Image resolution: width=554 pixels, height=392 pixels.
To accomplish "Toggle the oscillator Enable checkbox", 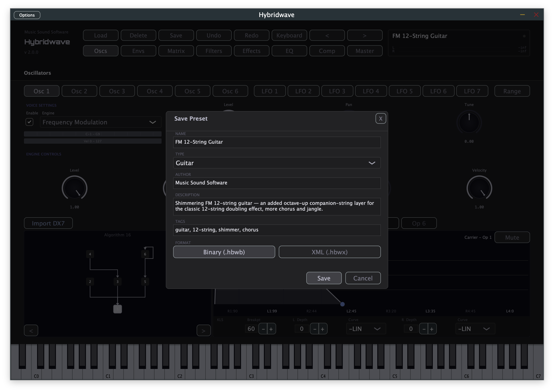I will (x=29, y=122).
